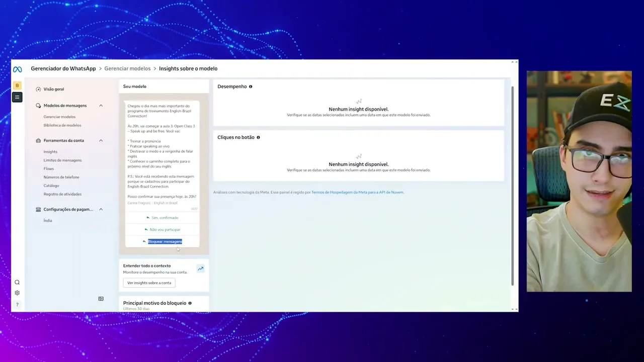Click Nenhum insight disponível text under Desempenho
The width and height of the screenshot is (644, 362).
[x=359, y=109]
